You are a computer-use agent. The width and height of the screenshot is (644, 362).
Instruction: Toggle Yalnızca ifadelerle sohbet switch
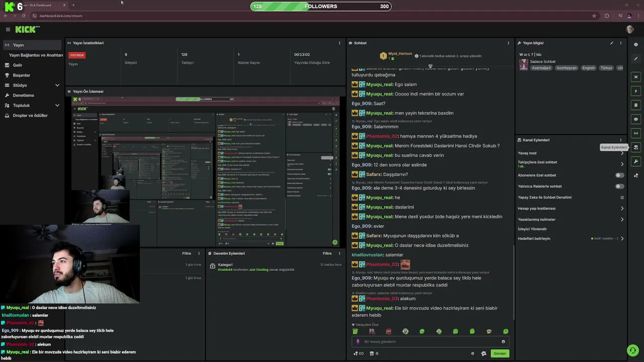coord(620,187)
